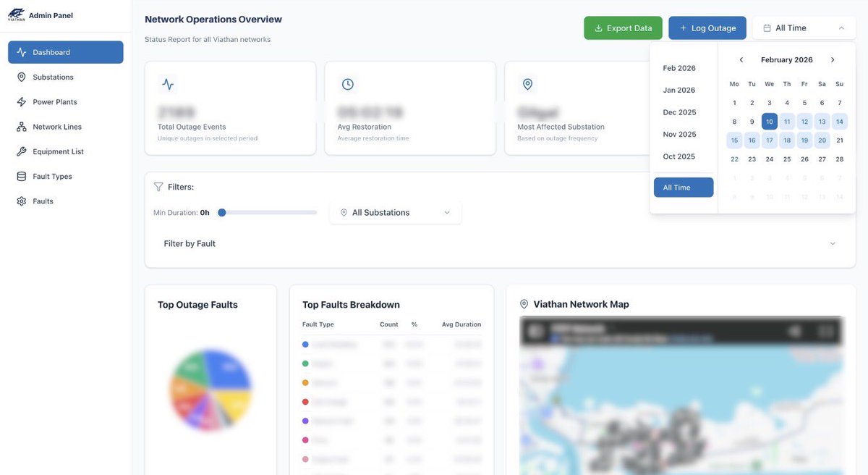Collapse the All Time date range dropdown
The height and width of the screenshot is (475, 868).
pyautogui.click(x=804, y=28)
